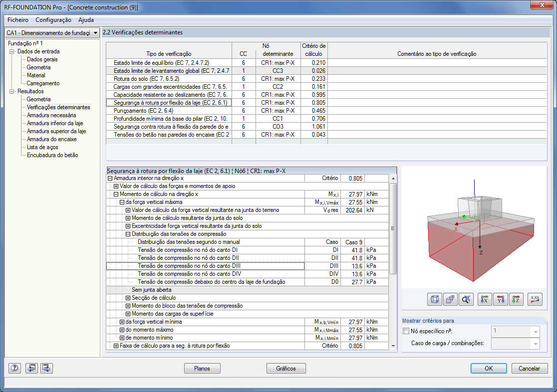The image size is (557, 392).
Task: Expand 'Momento do bloco das tensões de compressão'
Action: tap(128, 306)
